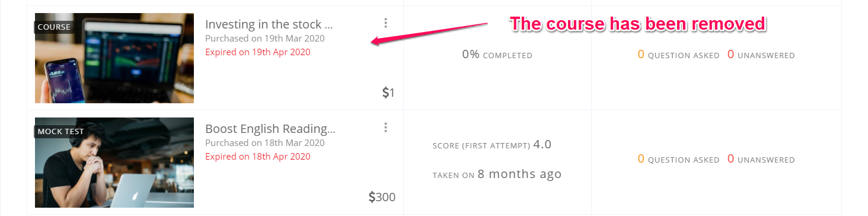Open three-dot menu for Boost English Reading
Image resolution: width=868 pixels, height=216 pixels.
coord(385,128)
